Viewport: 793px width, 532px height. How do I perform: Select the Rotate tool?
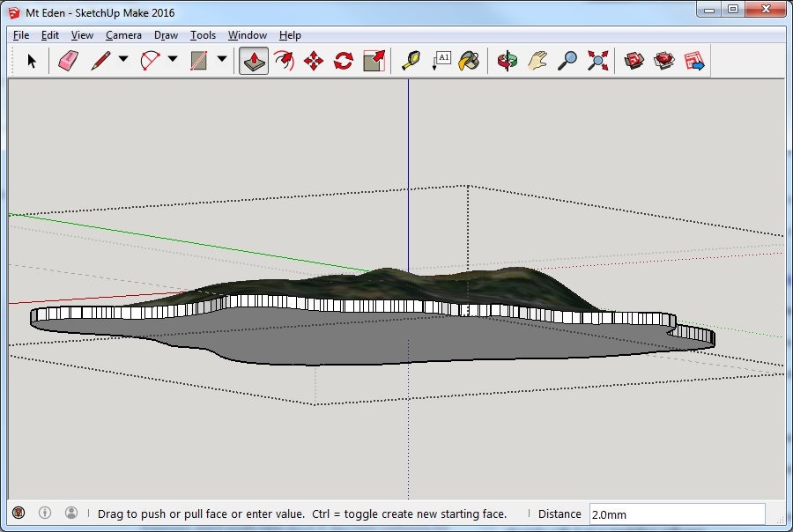[344, 61]
